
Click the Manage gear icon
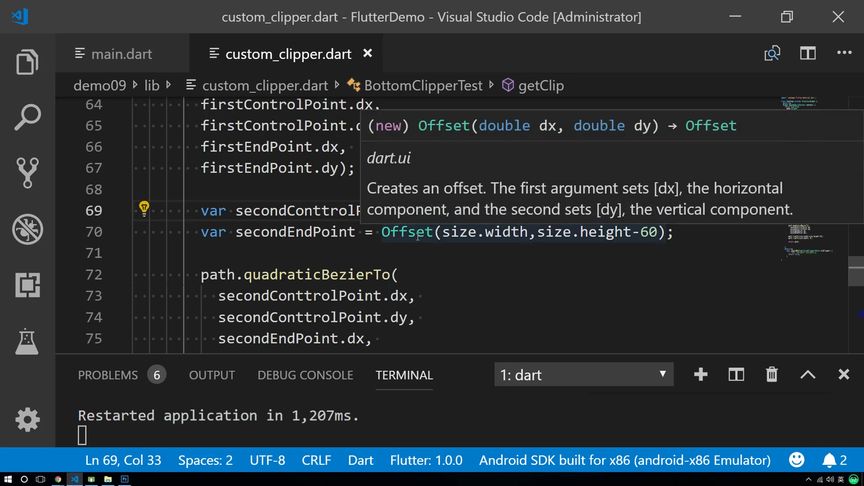tap(27, 419)
